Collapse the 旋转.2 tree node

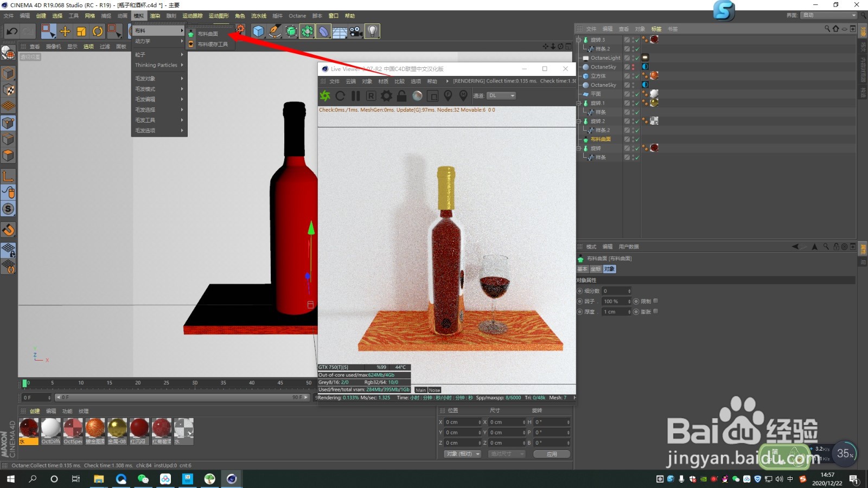coord(578,121)
